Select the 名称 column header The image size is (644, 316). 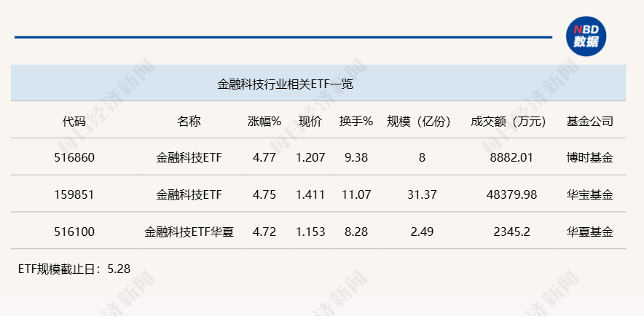[189, 122]
